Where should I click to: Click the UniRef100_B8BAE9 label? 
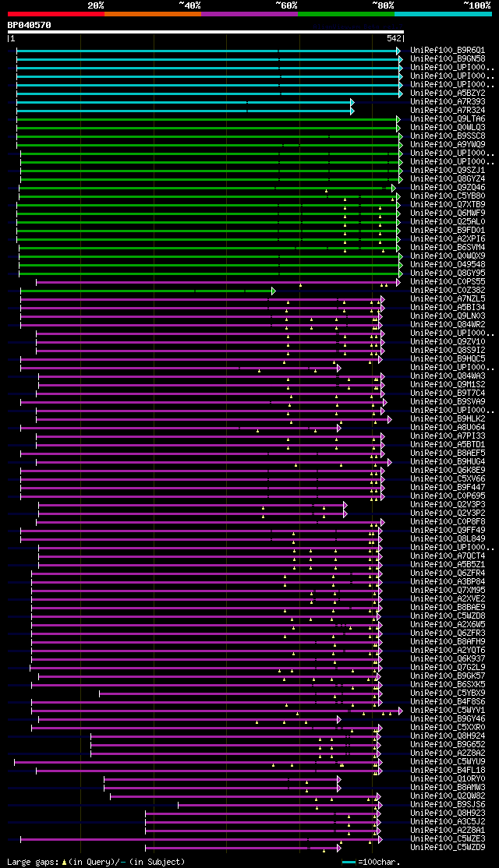(x=448, y=607)
